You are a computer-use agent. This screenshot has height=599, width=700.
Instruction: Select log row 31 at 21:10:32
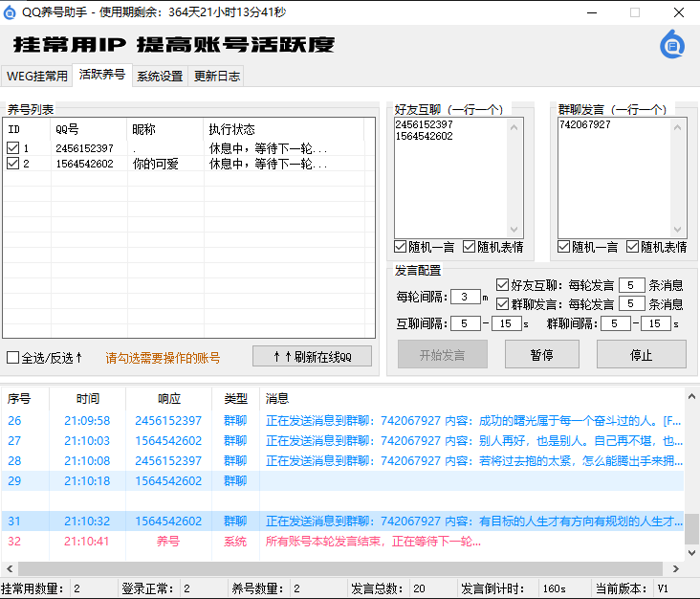point(342,521)
